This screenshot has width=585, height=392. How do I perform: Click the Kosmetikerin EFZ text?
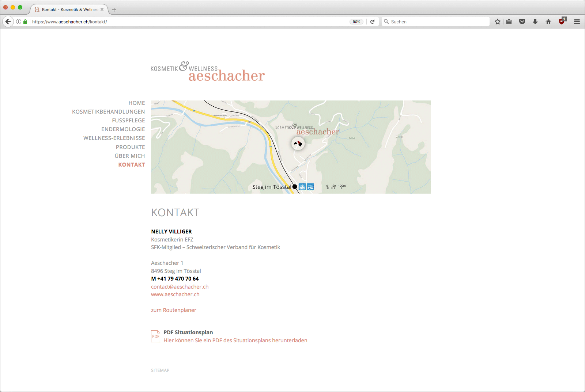click(x=172, y=240)
